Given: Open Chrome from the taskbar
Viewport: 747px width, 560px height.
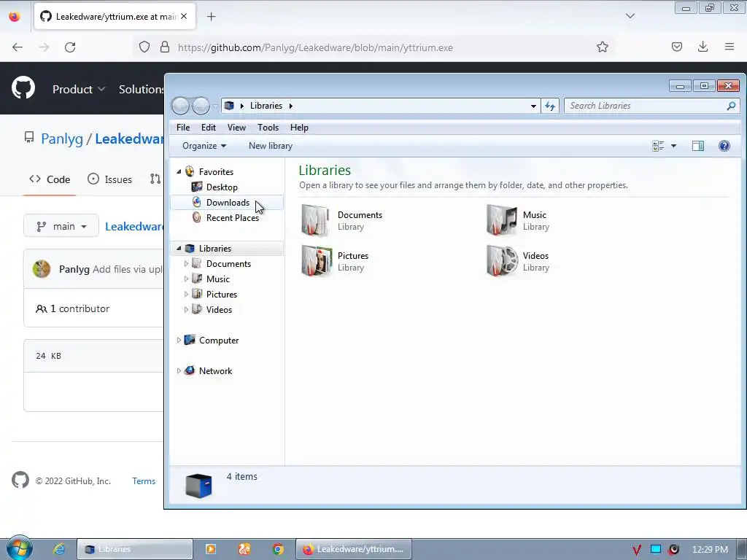Looking at the screenshot, I should point(278,549).
